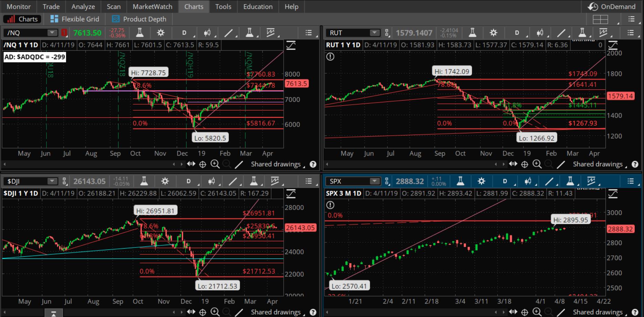644x317 pixels.
Task: Click the crosshair pan icon under RUT chart
Action: (524, 165)
